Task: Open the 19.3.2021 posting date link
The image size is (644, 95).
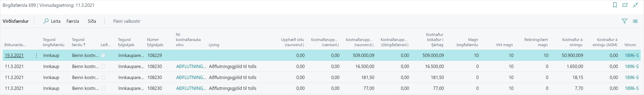Action: coord(14,55)
